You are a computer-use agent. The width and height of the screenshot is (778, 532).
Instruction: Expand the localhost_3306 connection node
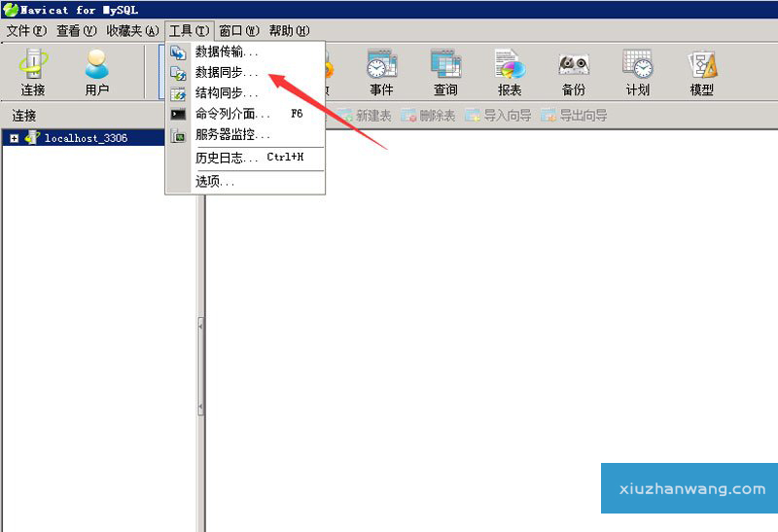tap(15, 138)
